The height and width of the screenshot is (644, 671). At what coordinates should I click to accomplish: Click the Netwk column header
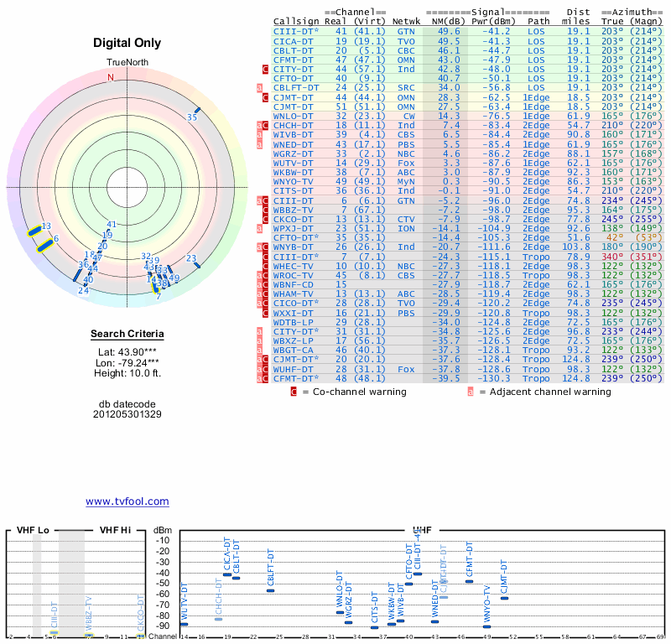pyautogui.click(x=406, y=21)
